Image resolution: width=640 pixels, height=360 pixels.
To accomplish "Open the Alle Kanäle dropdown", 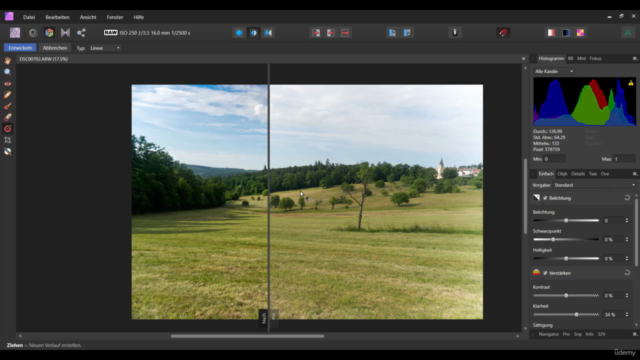I will [554, 71].
